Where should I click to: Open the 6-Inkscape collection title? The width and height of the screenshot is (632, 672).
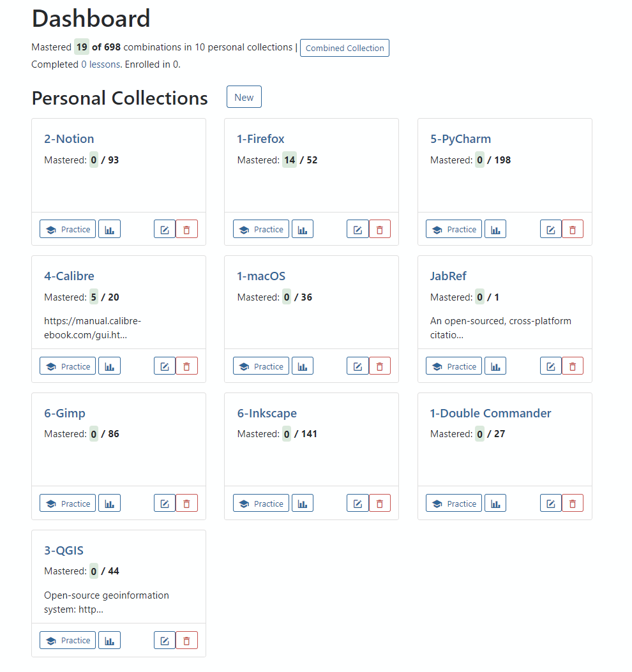point(267,413)
